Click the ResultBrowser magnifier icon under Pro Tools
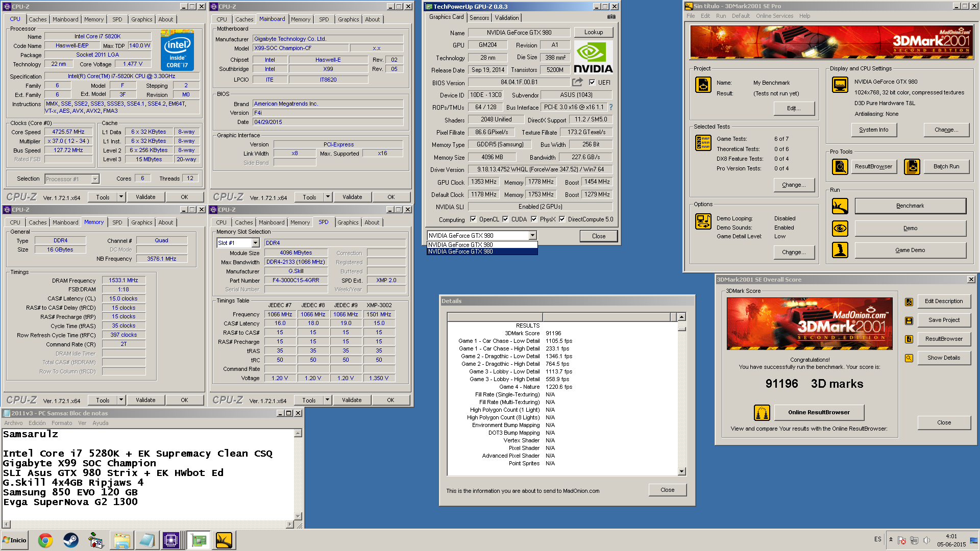The image size is (980, 551). pyautogui.click(x=840, y=166)
